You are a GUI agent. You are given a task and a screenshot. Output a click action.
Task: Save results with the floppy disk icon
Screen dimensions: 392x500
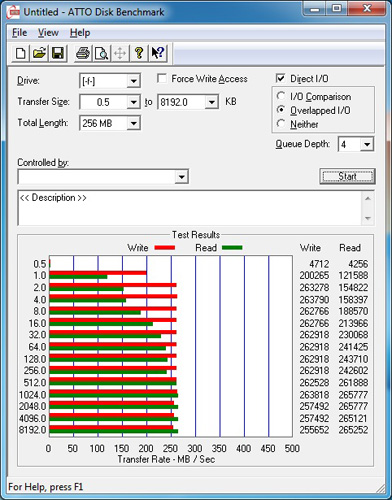(58, 53)
